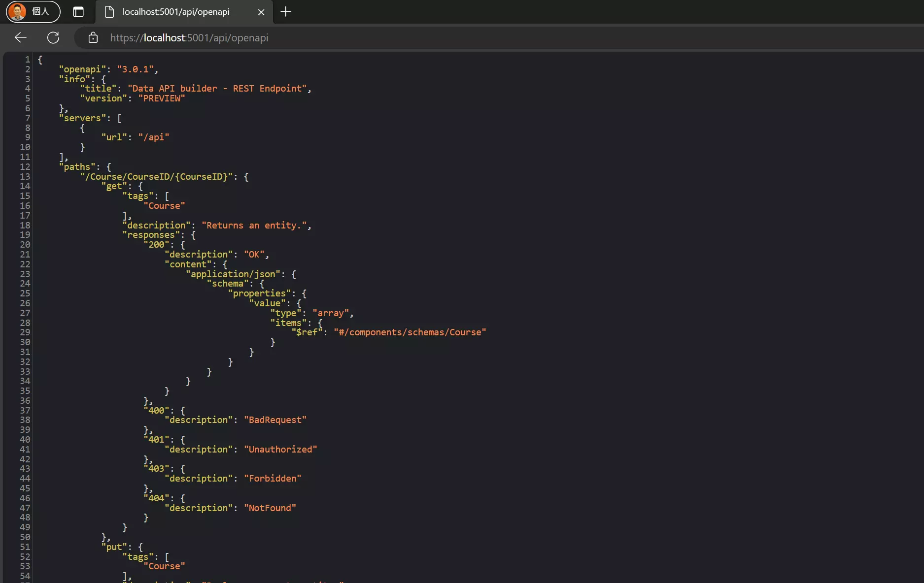Click the "servers" key
The height and width of the screenshot is (583, 924).
coord(82,118)
